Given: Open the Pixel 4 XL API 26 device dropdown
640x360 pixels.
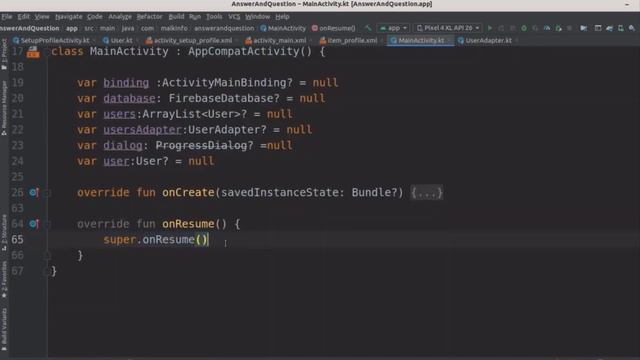Looking at the screenshot, I should 448,28.
